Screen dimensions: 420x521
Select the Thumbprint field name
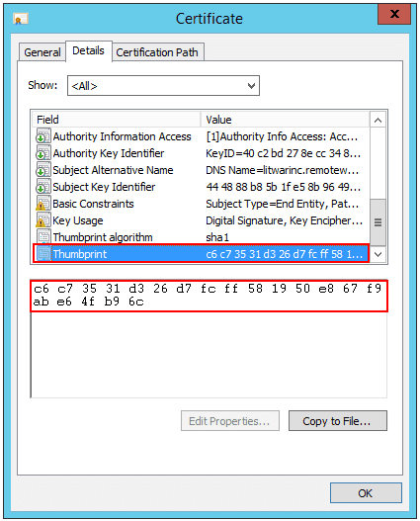tap(80, 254)
